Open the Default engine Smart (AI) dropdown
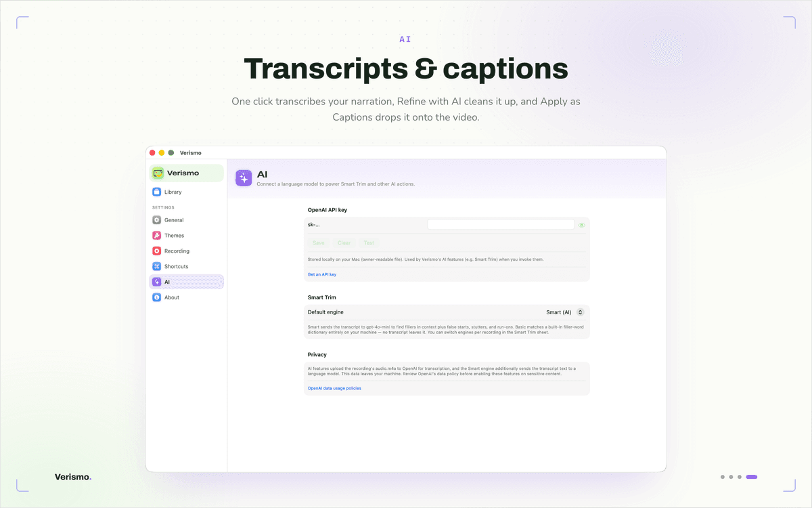Screen dimensions: 812x508 [x=565, y=312]
